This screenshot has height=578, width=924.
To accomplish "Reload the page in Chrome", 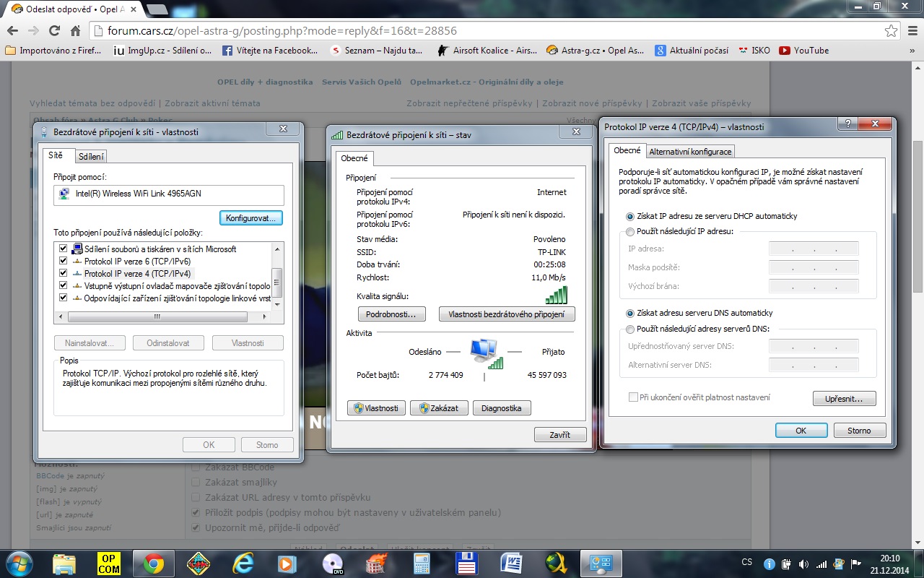I will pyautogui.click(x=54, y=31).
